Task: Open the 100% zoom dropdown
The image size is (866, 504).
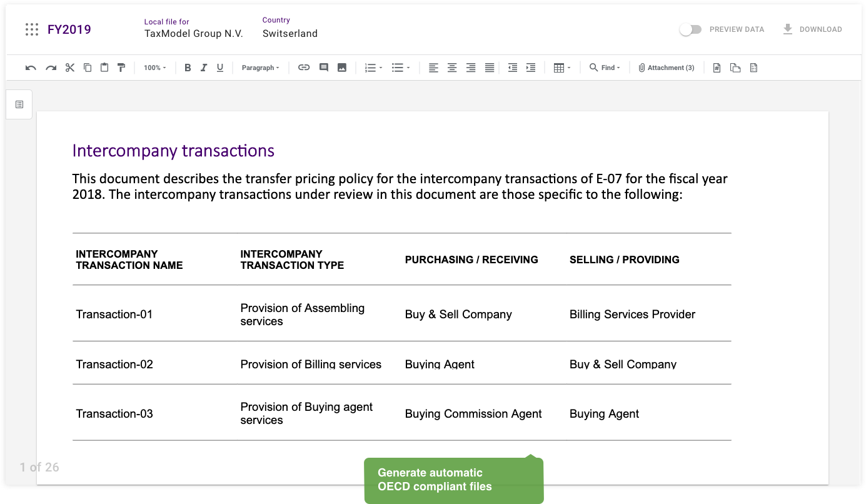Action: [x=155, y=68]
